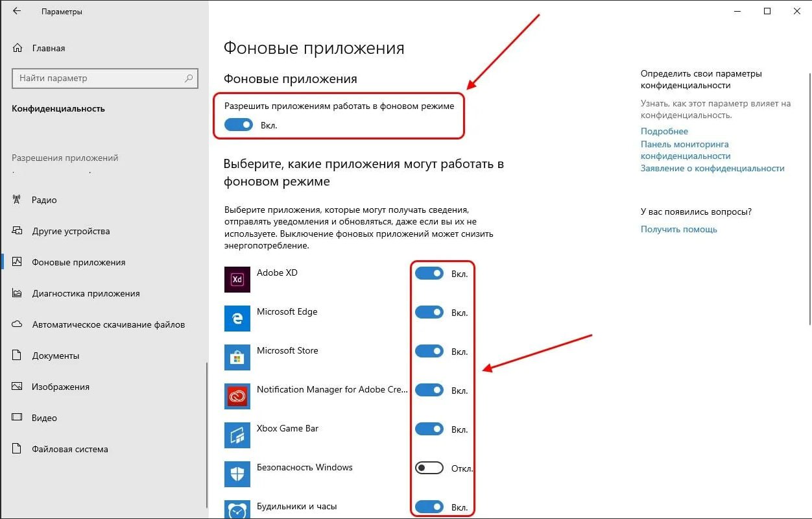Turn off background mode for Adobe XD

tap(429, 274)
